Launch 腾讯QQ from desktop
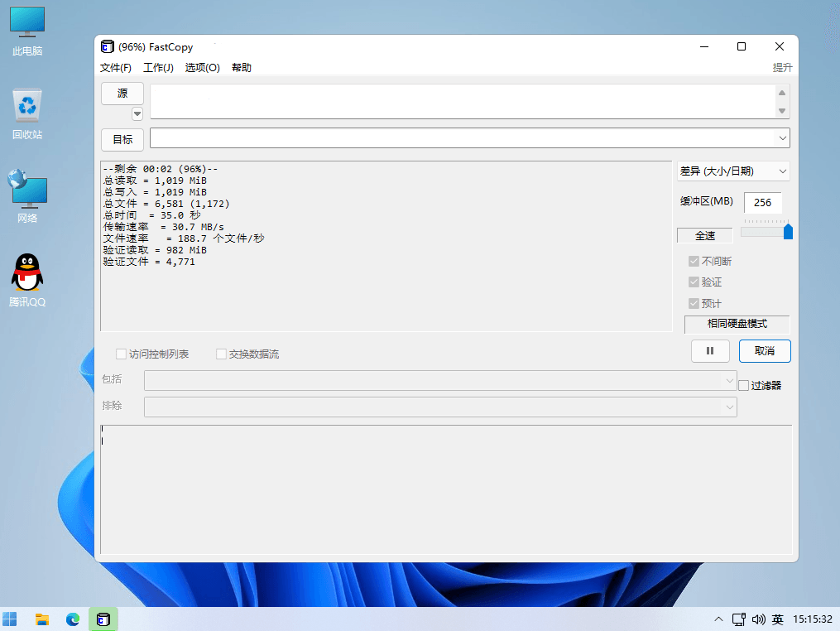The width and height of the screenshot is (840, 631). (26, 281)
